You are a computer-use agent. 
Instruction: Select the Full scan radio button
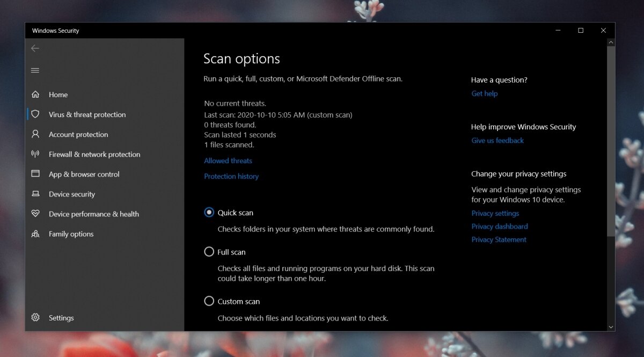point(209,252)
